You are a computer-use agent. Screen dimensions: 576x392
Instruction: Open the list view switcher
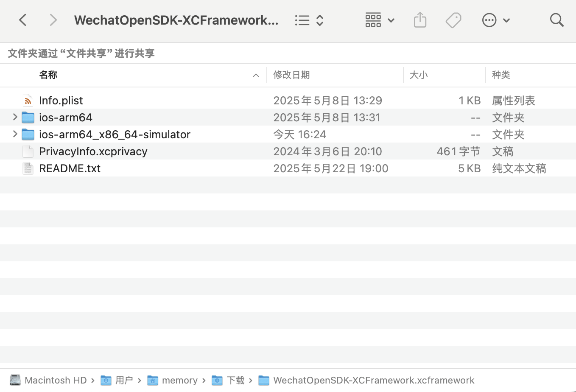pyautogui.click(x=310, y=20)
